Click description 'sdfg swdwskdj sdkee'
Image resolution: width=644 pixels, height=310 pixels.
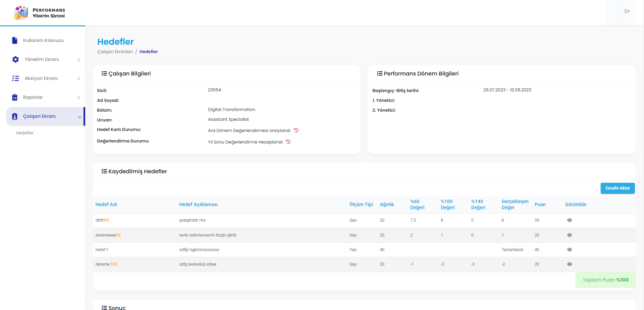point(197,264)
